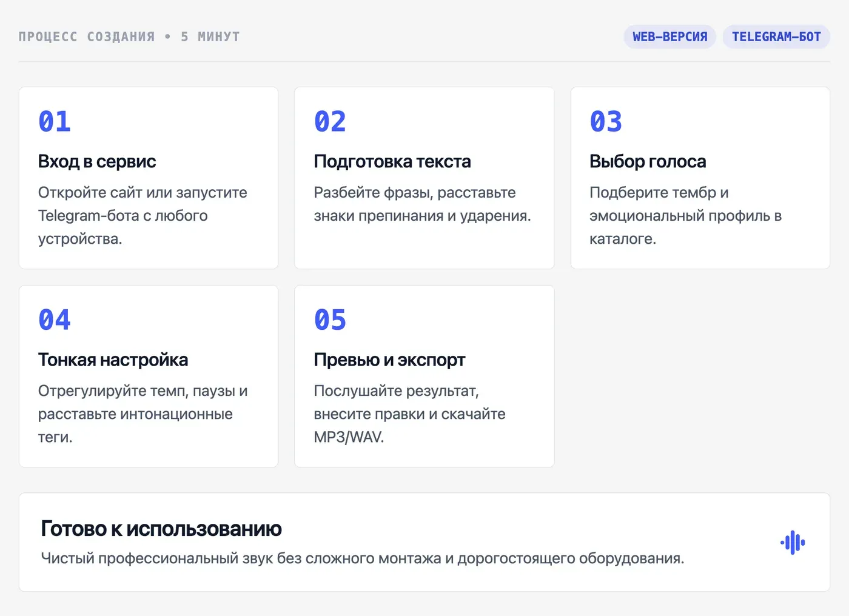
Task: Click 'ПРОЦЕСС СОЗДАНИЯ • 5 МИНУТ' header label
Action: click(129, 37)
